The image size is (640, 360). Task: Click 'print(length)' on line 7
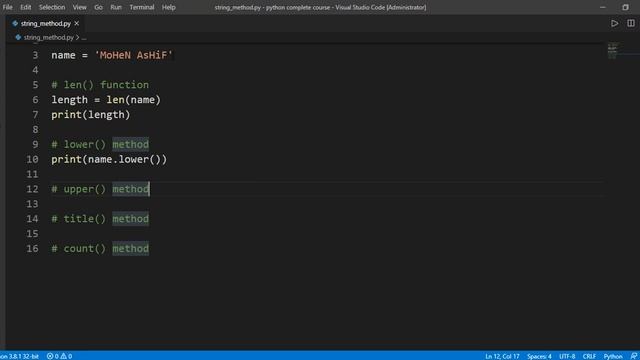(91, 115)
